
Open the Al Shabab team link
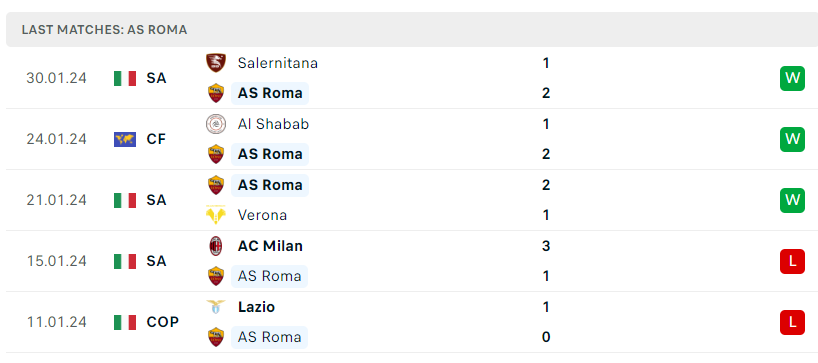[273, 124]
